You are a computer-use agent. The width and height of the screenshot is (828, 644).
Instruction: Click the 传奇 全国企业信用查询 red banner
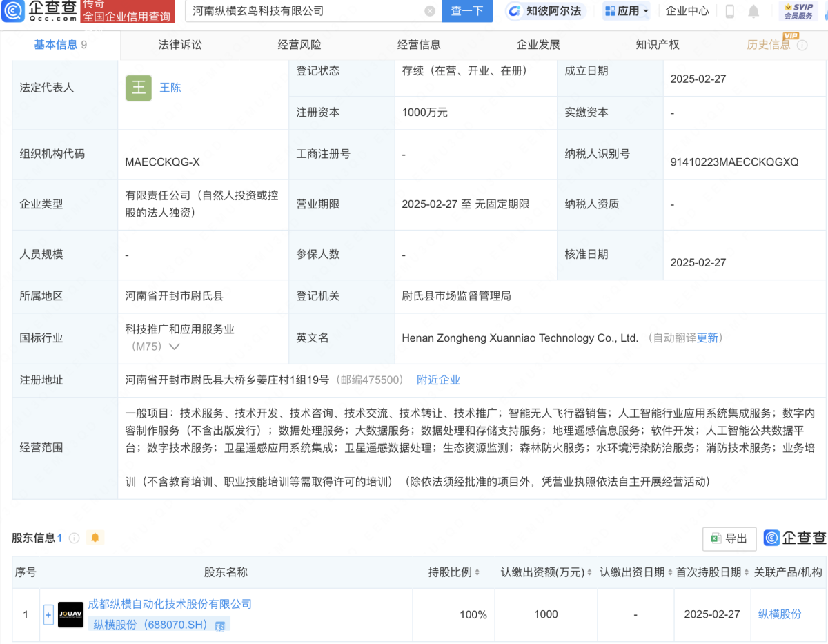point(127,11)
